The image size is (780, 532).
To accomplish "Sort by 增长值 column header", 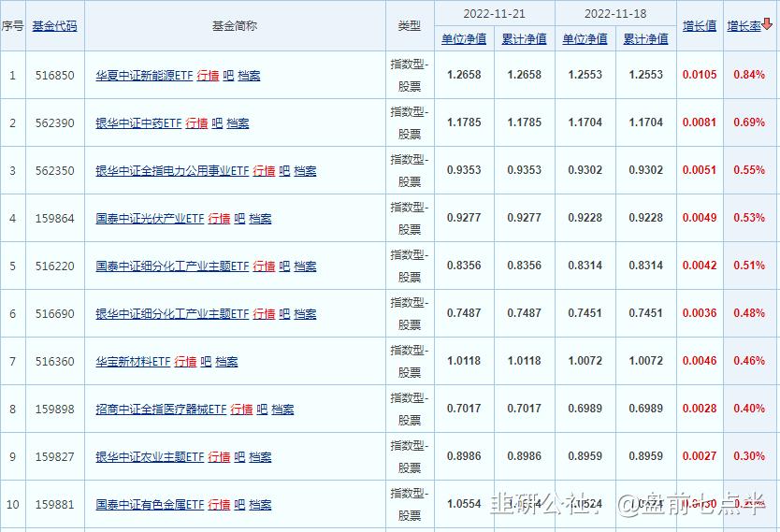I will pos(700,26).
